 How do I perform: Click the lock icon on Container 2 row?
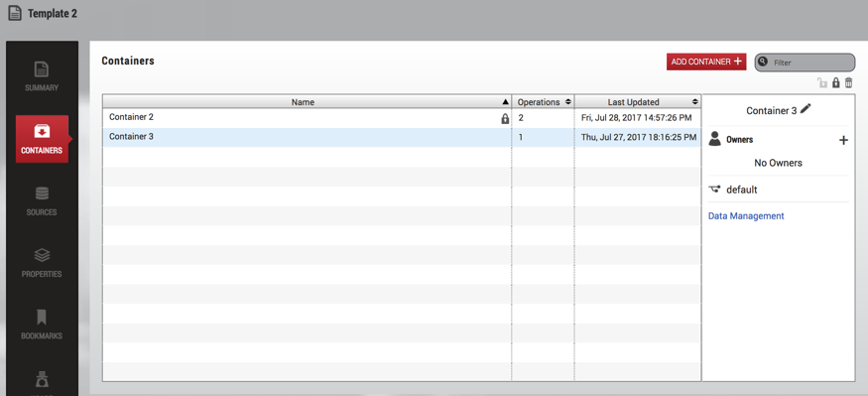pyautogui.click(x=505, y=118)
